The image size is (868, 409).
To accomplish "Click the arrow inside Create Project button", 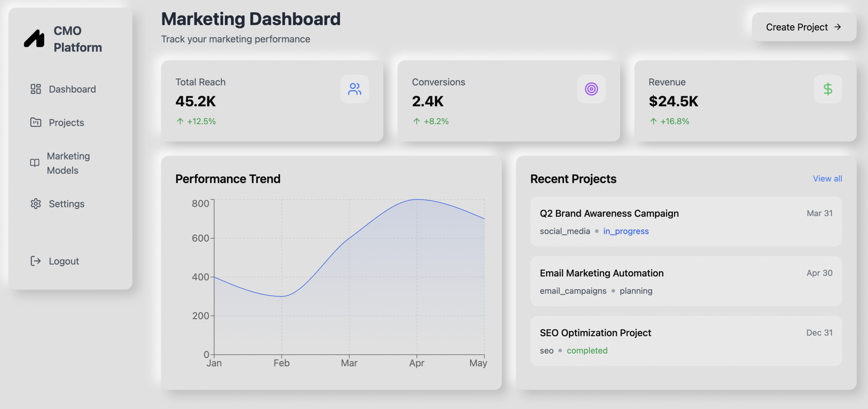I will 837,27.
